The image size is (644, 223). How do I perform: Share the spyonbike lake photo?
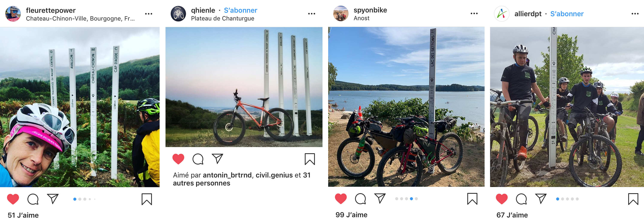click(380, 198)
